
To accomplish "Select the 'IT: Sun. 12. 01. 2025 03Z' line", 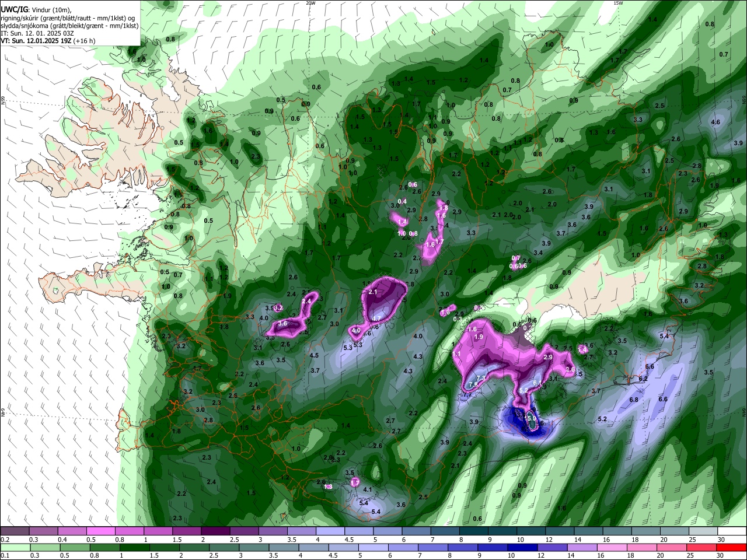I will 36,33.
